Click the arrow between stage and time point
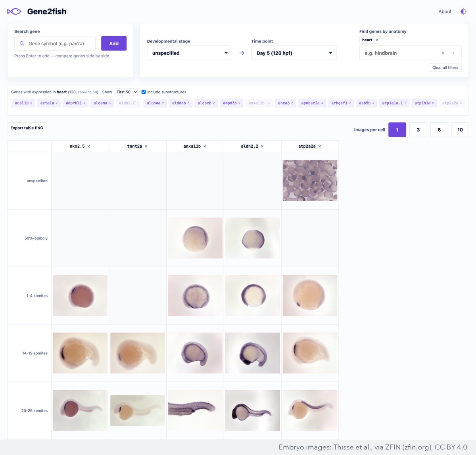The height and width of the screenshot is (455, 476). (x=242, y=53)
